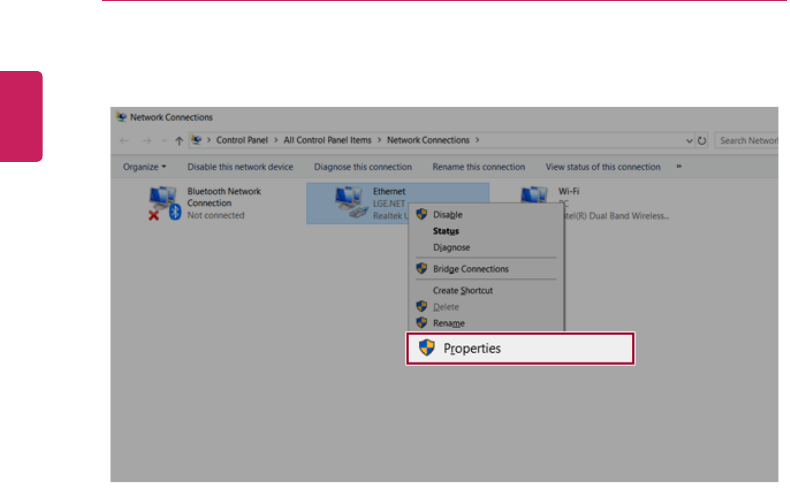Click the Search Network Connections field

pos(747,141)
